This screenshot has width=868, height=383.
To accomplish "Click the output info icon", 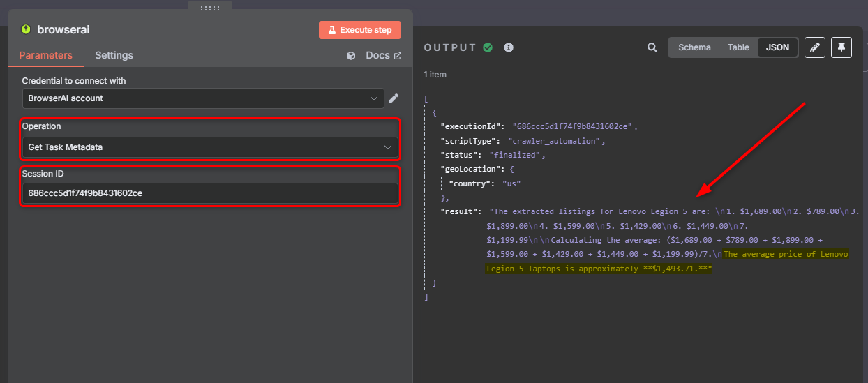I will (x=509, y=47).
